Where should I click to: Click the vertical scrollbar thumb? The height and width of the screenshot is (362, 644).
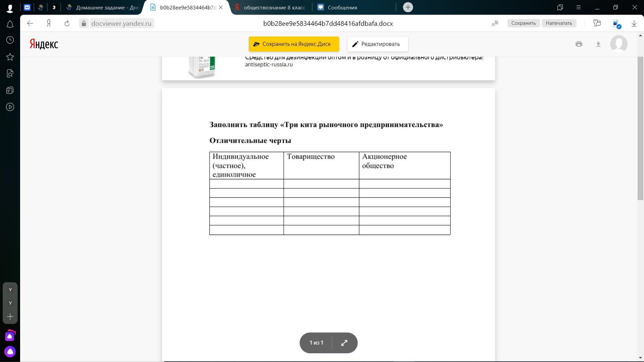coord(640,127)
